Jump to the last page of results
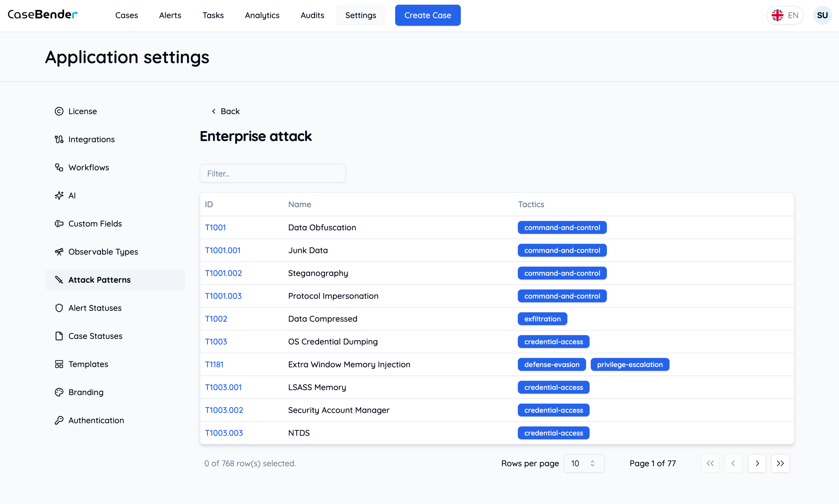The width and height of the screenshot is (839, 504). (780, 463)
